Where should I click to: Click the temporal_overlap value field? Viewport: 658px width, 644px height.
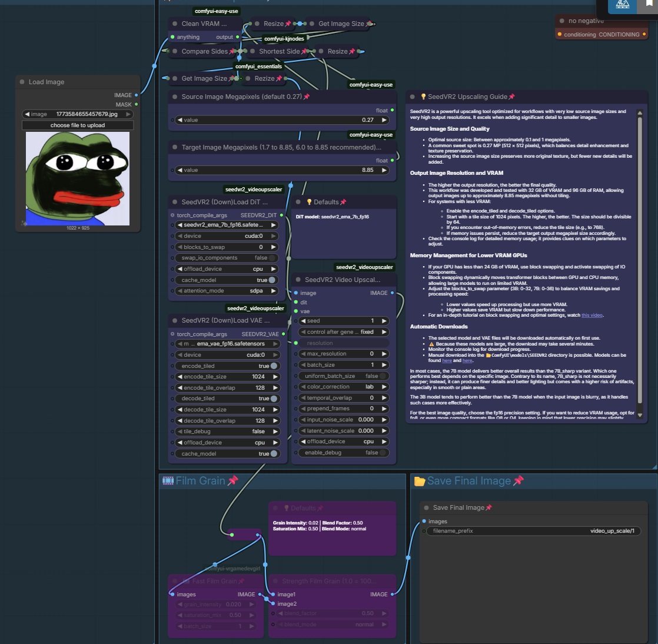pos(344,397)
